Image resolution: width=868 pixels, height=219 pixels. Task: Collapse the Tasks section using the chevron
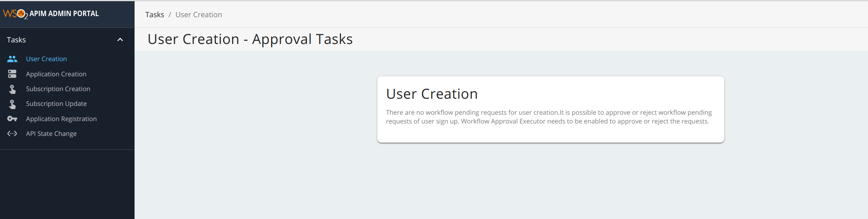tap(120, 40)
